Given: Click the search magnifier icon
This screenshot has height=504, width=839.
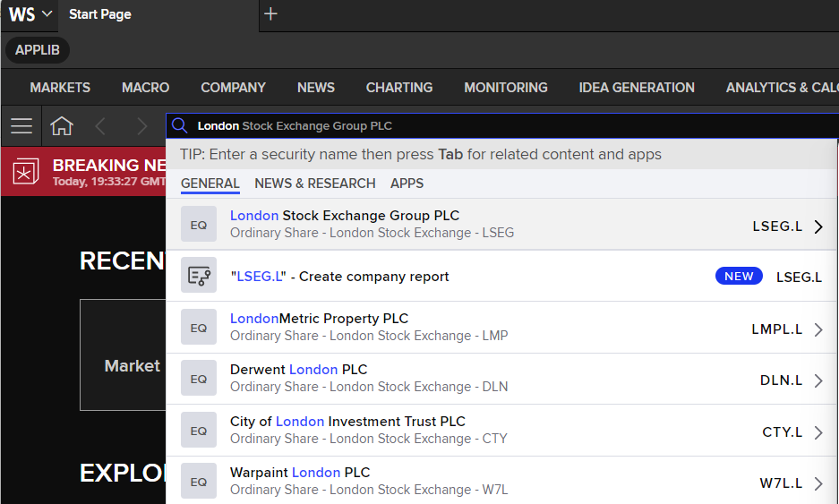Looking at the screenshot, I should click(x=180, y=125).
